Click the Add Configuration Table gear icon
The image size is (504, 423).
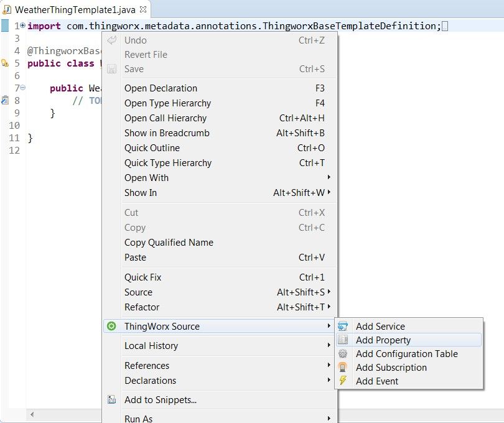click(x=343, y=353)
